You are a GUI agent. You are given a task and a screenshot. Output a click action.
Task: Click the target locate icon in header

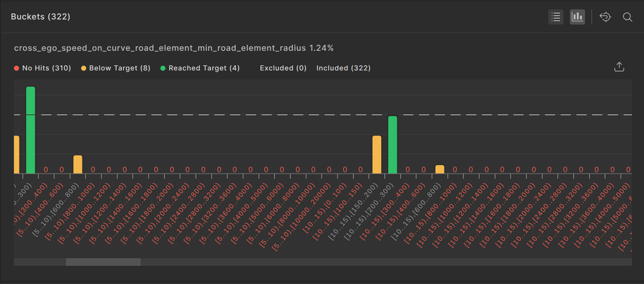click(x=605, y=17)
